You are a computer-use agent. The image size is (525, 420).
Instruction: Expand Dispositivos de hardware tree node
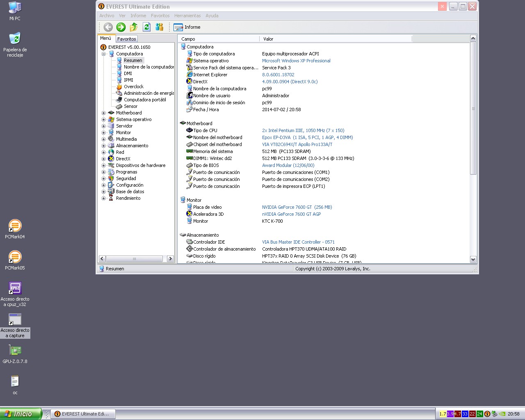104,165
